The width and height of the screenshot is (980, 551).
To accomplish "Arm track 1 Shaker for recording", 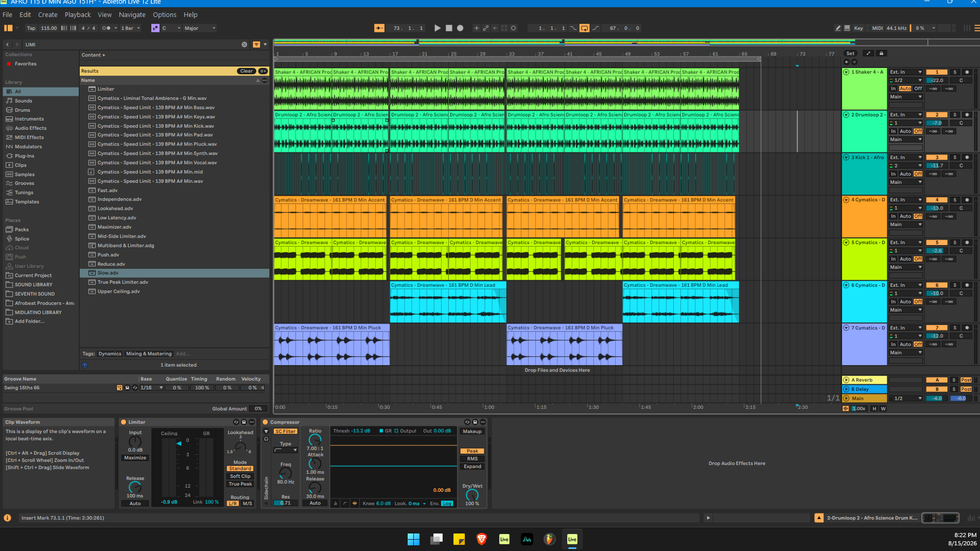I will pyautogui.click(x=967, y=72).
